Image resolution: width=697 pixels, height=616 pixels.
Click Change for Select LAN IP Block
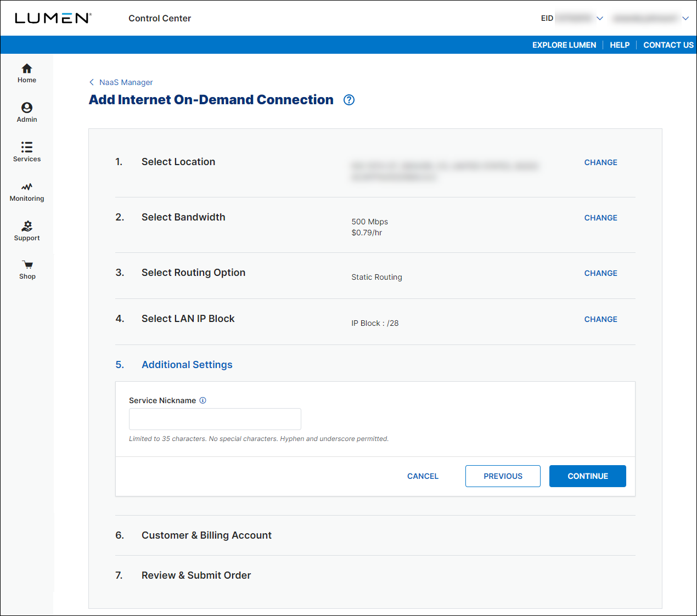pos(600,319)
